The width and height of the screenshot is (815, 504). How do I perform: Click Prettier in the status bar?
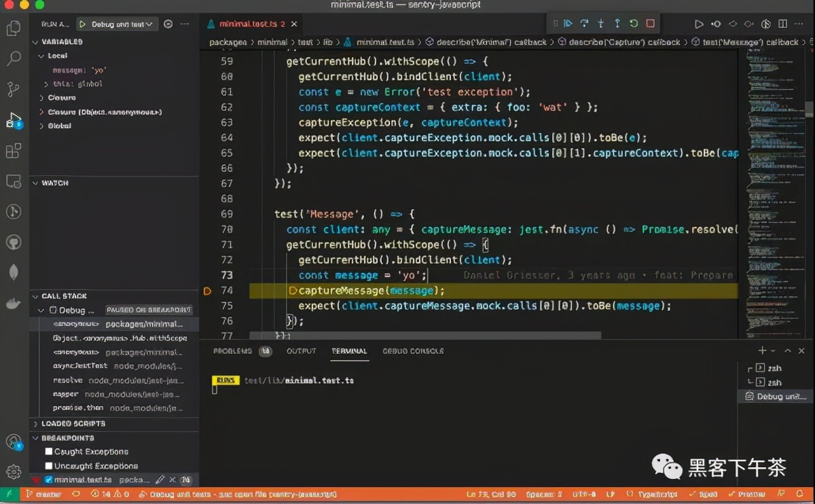pyautogui.click(x=746, y=494)
